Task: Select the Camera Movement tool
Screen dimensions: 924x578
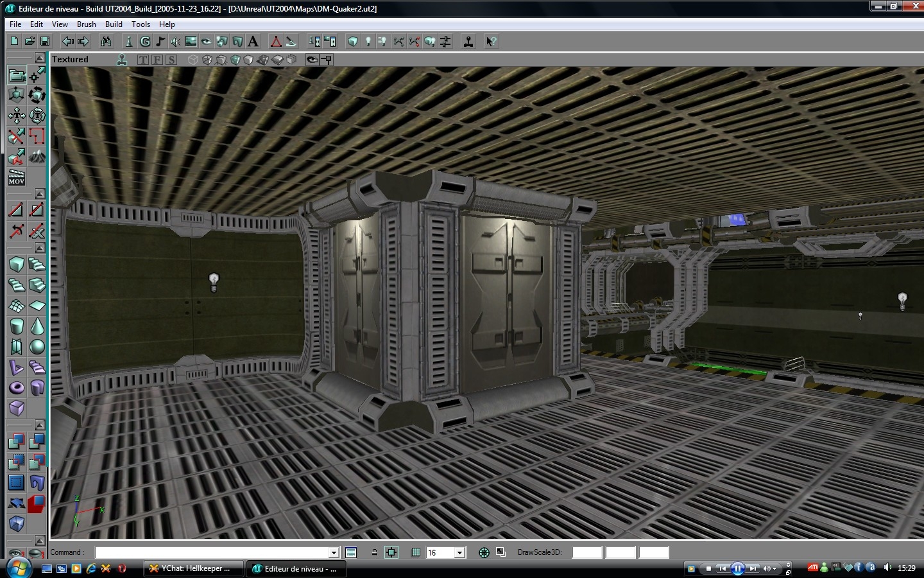Action: [x=17, y=75]
